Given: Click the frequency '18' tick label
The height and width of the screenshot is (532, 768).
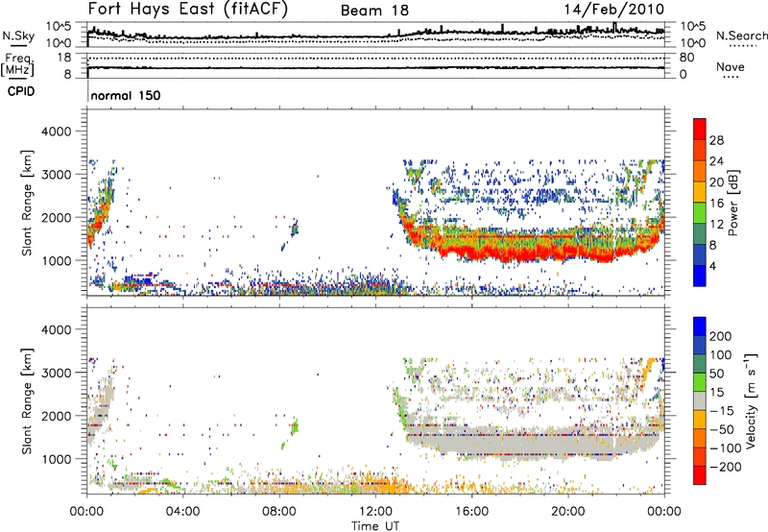Looking at the screenshot, I should pyautogui.click(x=64, y=58).
